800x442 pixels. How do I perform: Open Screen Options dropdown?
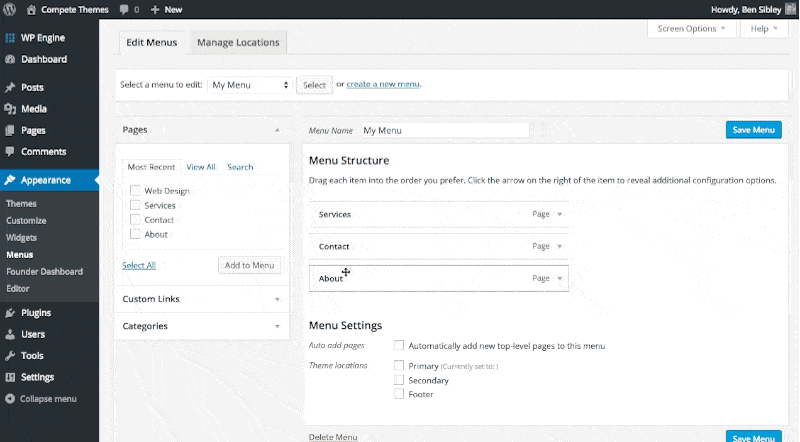[691, 29]
